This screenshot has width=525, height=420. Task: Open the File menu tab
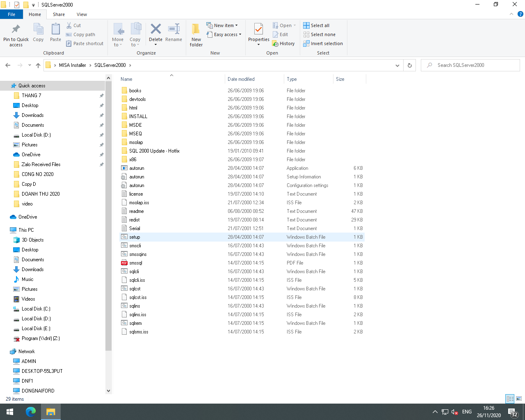tap(11, 14)
